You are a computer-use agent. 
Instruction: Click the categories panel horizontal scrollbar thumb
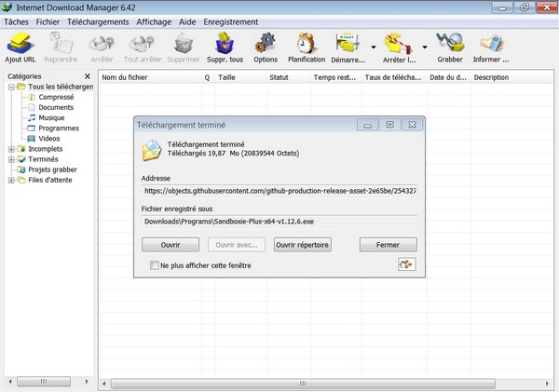coord(44,382)
